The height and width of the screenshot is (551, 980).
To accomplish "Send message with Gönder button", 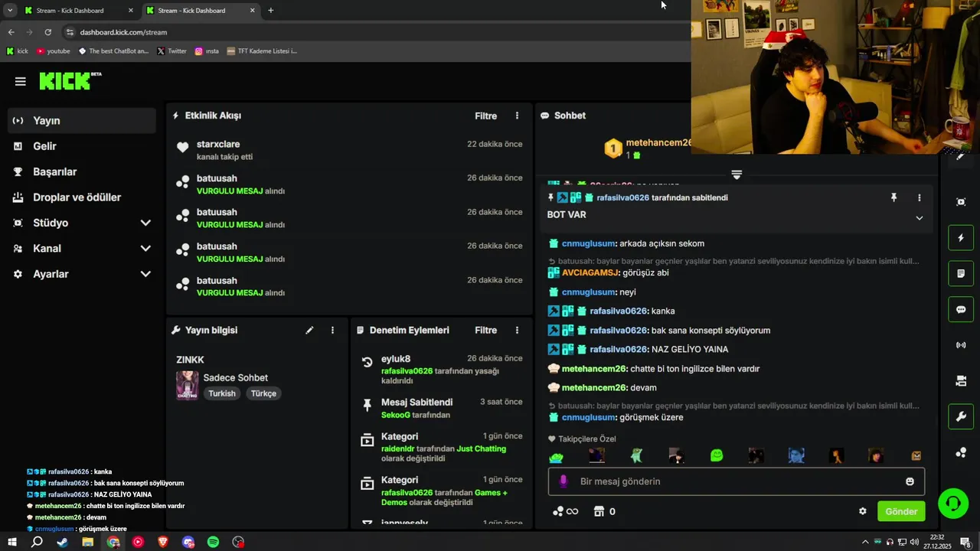I will tap(901, 511).
